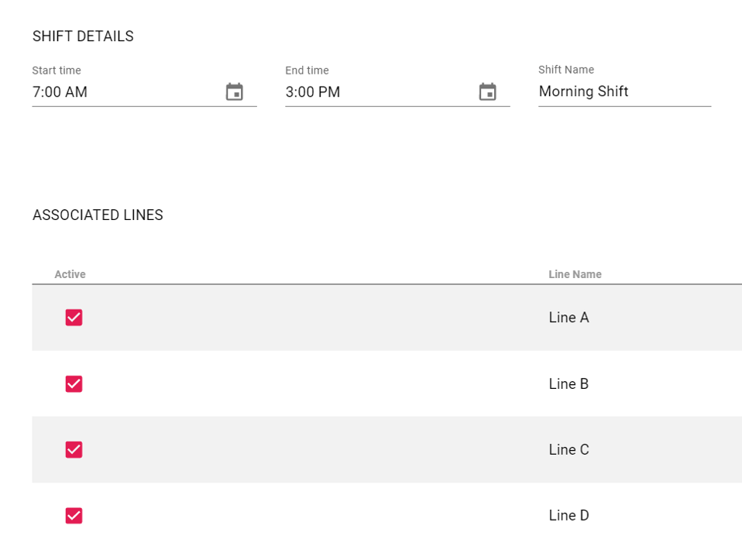Uncheck the Active checkbox for Line A

pos(74,318)
